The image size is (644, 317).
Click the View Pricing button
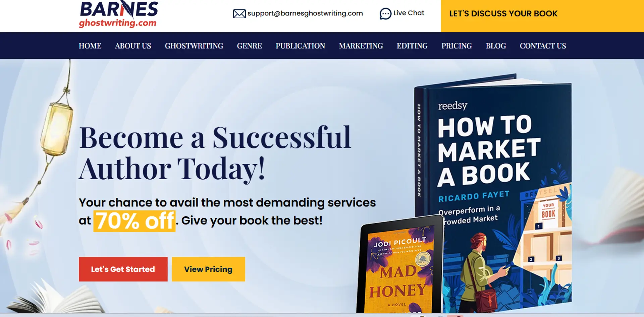coord(208,269)
